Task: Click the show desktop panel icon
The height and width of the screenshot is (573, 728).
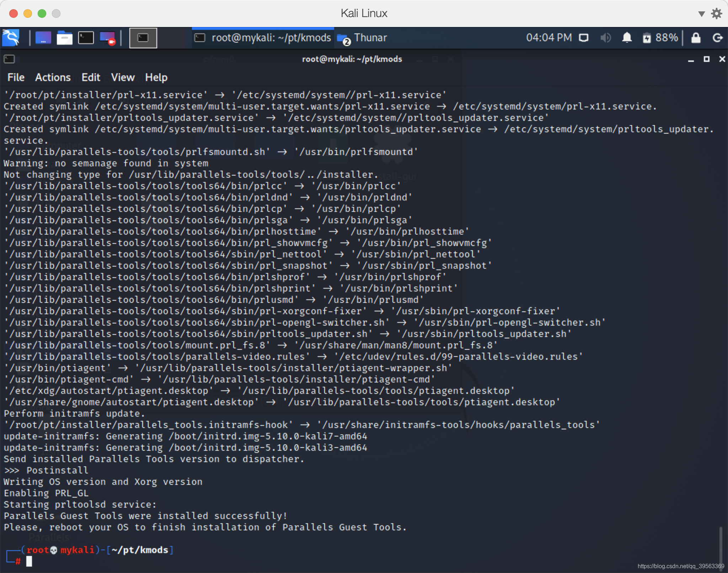Action: tap(43, 38)
